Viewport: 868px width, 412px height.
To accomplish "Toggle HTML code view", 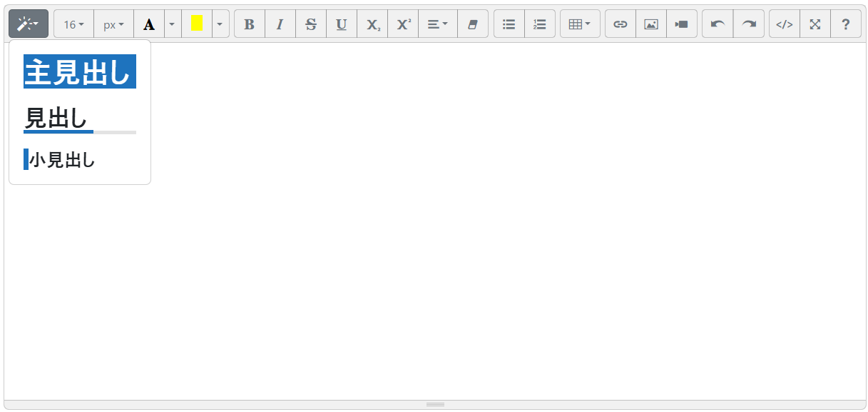I will [784, 24].
